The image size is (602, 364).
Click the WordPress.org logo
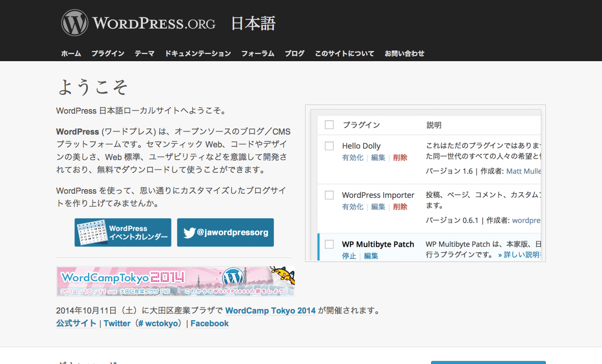(138, 23)
